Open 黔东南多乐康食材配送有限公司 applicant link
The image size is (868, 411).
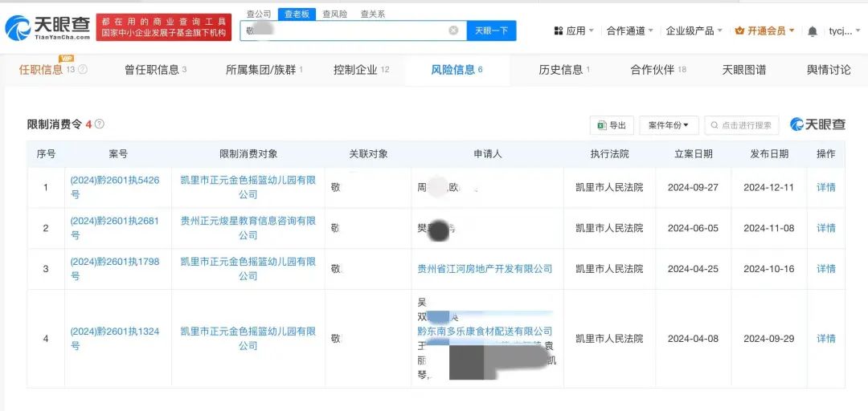(x=485, y=332)
